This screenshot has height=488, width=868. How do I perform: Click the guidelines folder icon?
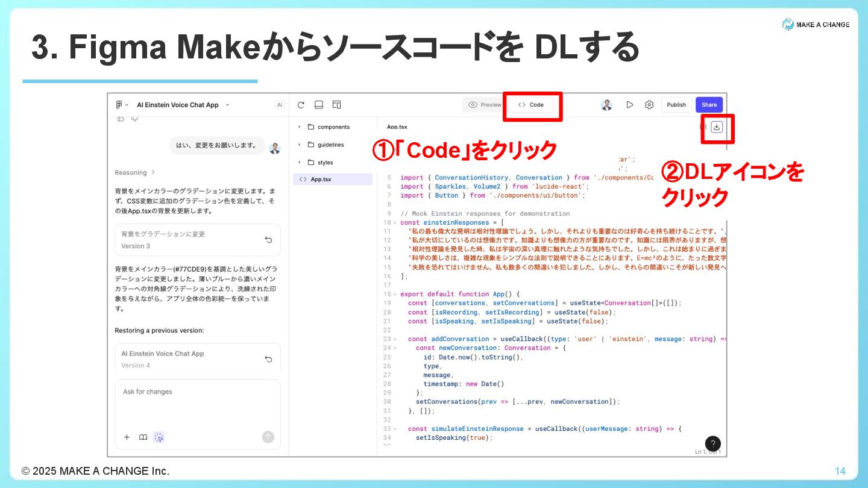pos(311,145)
